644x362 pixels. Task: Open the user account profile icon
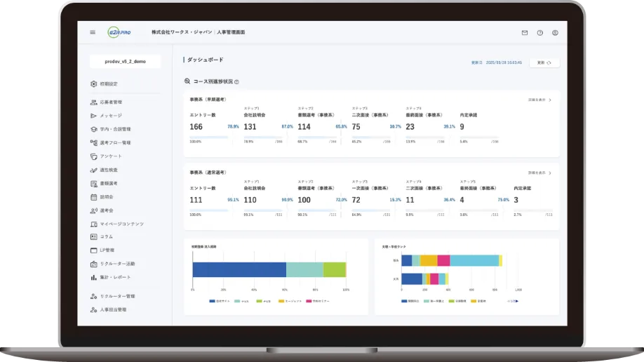point(555,32)
